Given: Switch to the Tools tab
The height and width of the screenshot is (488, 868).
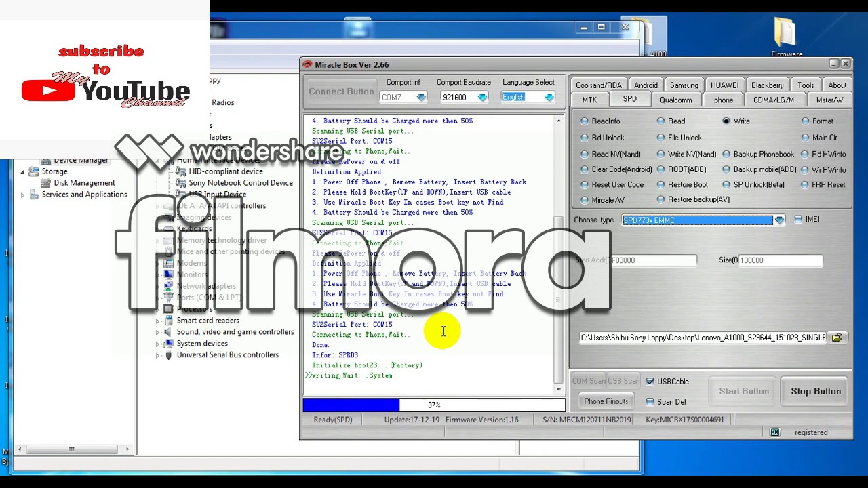Looking at the screenshot, I should pos(806,85).
